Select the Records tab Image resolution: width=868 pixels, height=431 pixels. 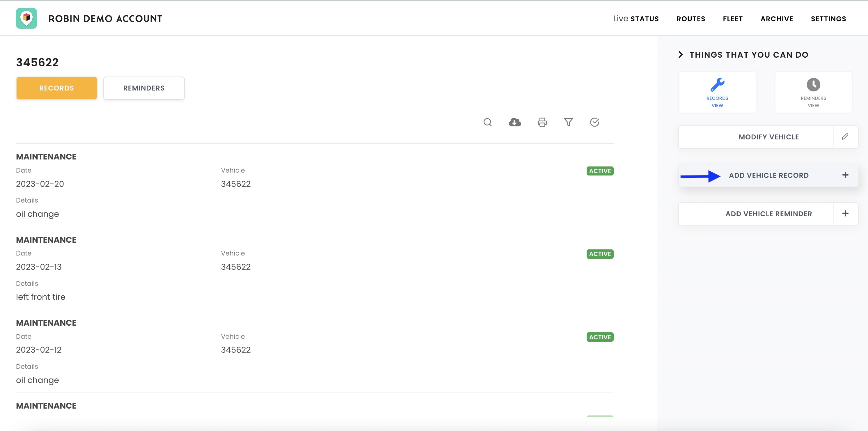tap(57, 88)
